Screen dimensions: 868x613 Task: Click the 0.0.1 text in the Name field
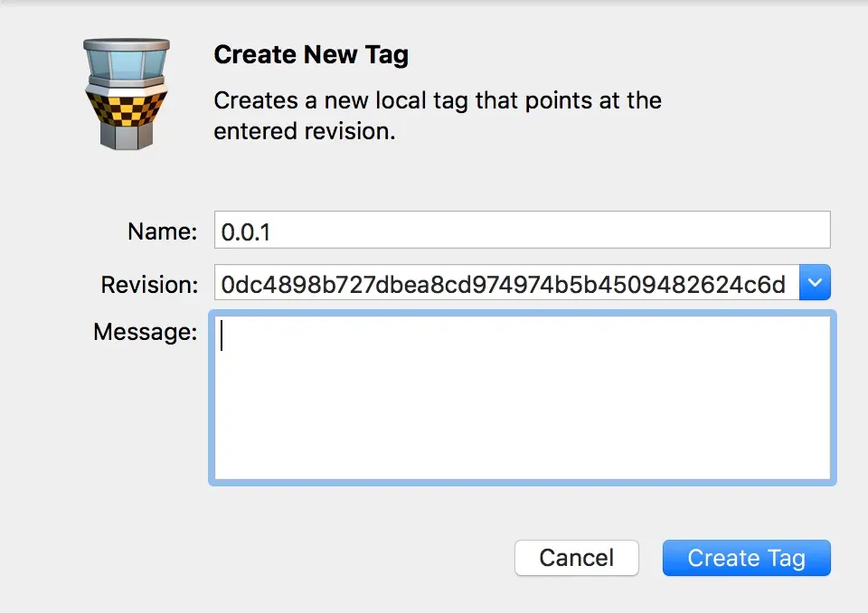(246, 231)
